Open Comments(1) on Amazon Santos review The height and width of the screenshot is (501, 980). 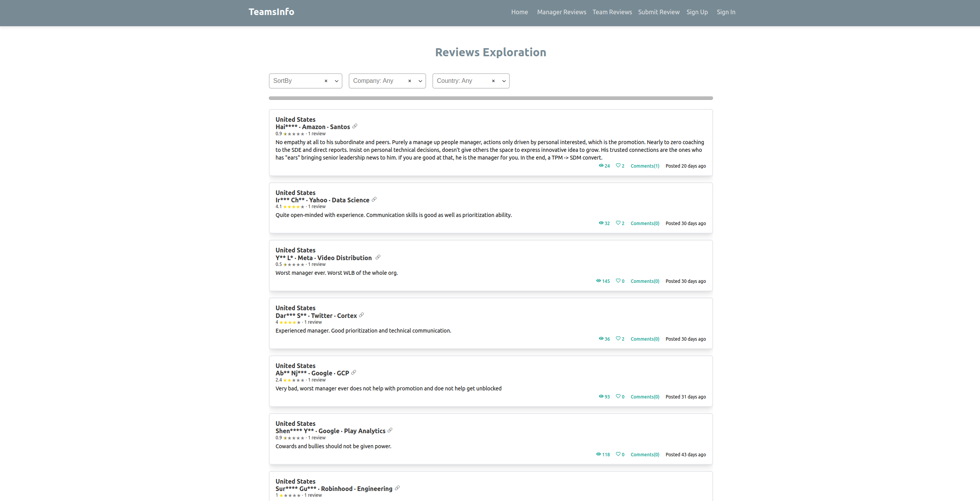(x=645, y=166)
